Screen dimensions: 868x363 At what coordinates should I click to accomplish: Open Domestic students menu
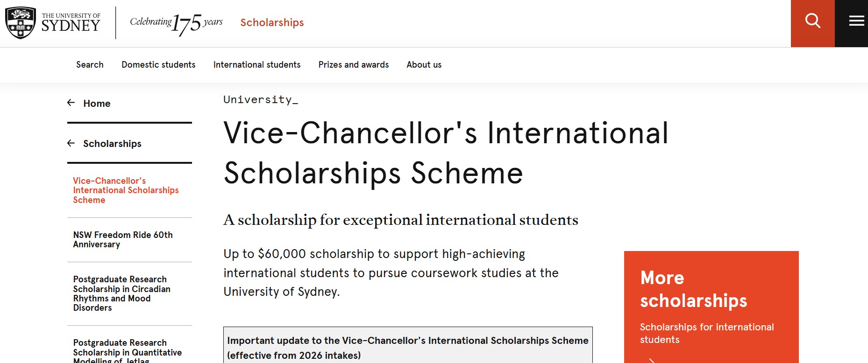click(158, 65)
